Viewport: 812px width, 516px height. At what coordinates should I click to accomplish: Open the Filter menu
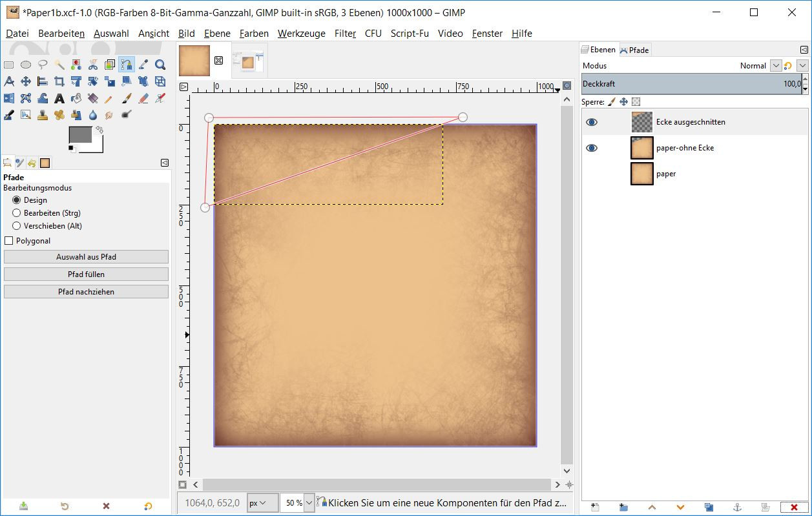345,34
